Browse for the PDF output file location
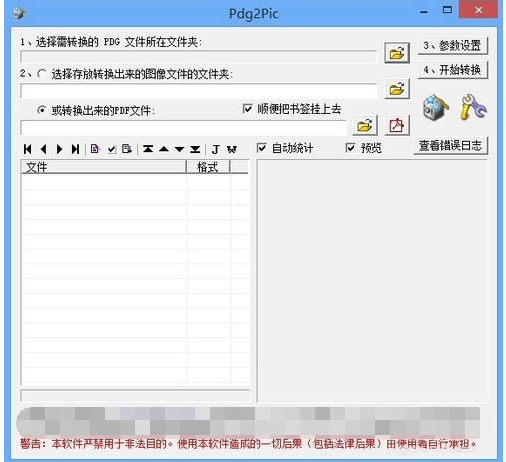 (365, 125)
